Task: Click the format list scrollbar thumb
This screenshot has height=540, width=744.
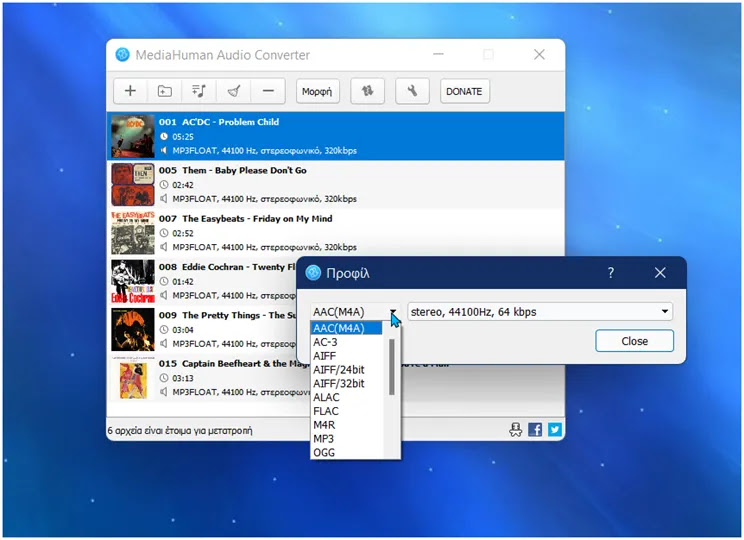Action: [391, 367]
